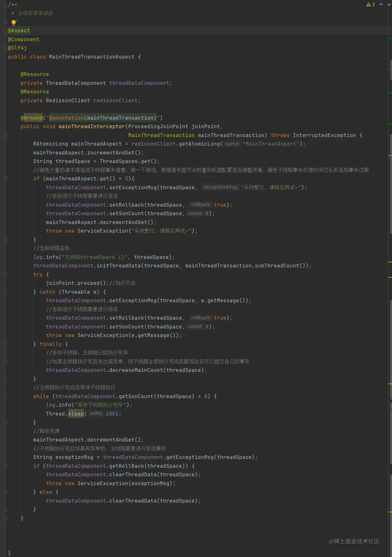
Task: Click the 100 milliseconds value
Action: 111,414
